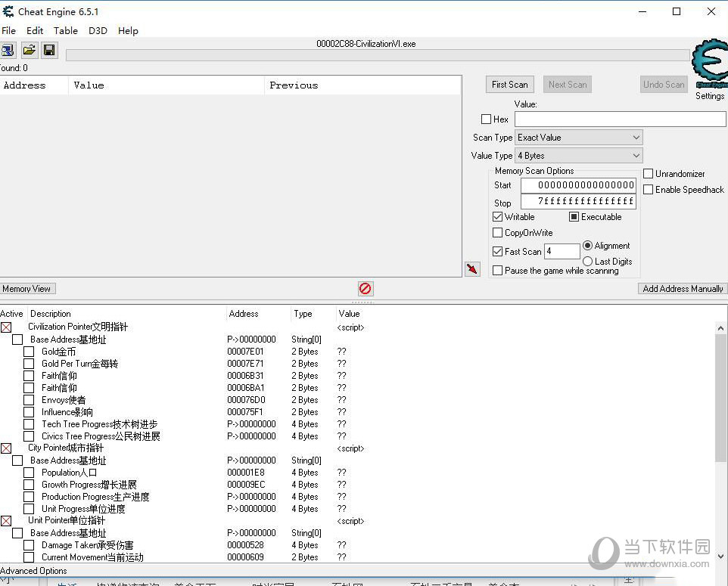728x586 pixels.
Task: Enable the CopyOnWrite checkbox
Action: tap(497, 232)
